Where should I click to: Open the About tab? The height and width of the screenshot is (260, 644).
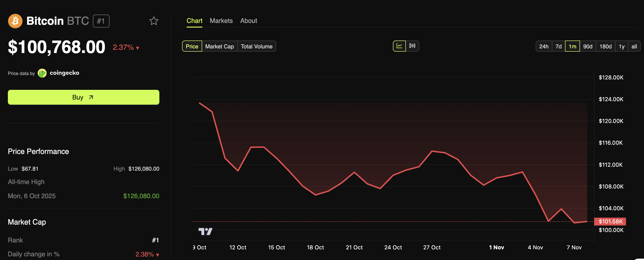pos(248,21)
